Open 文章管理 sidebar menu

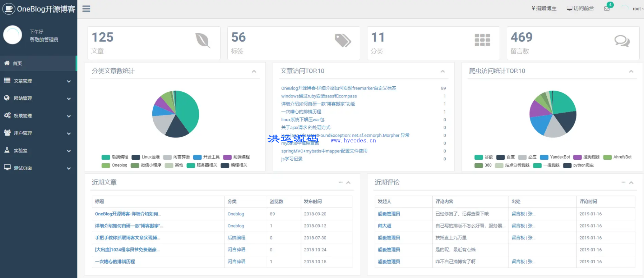[x=38, y=81]
